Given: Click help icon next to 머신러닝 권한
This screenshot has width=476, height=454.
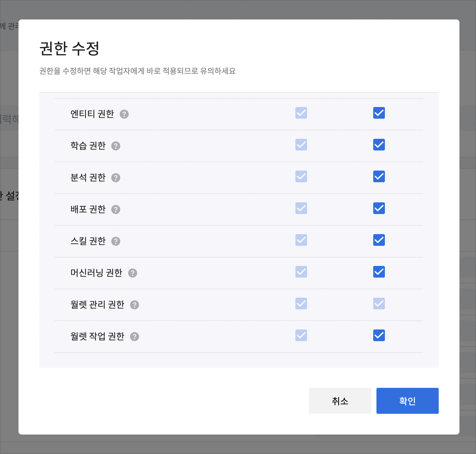Looking at the screenshot, I should click(133, 273).
